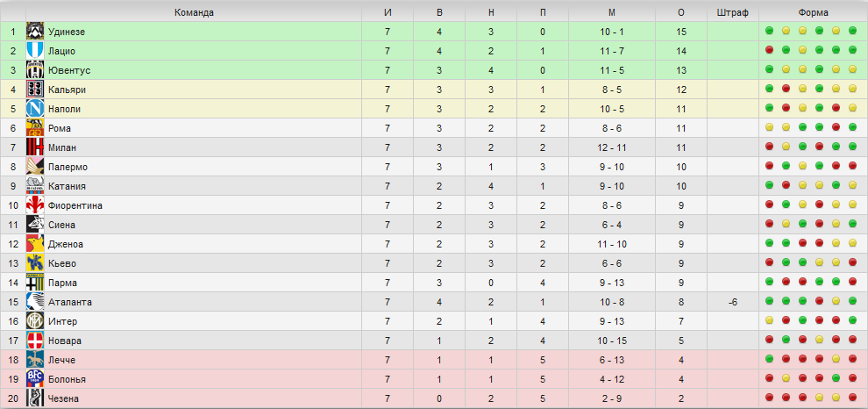Open the Чезена team link
The width and height of the screenshot is (868, 409).
tap(63, 398)
